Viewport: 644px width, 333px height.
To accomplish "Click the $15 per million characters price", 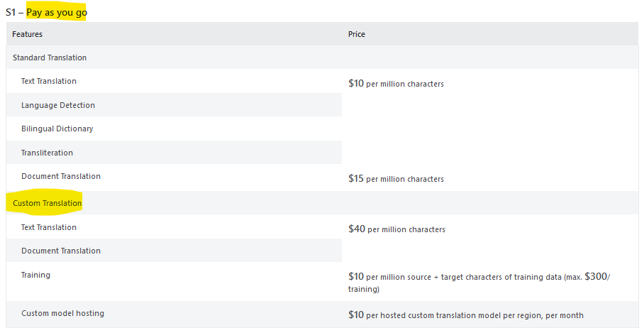I will (x=396, y=178).
